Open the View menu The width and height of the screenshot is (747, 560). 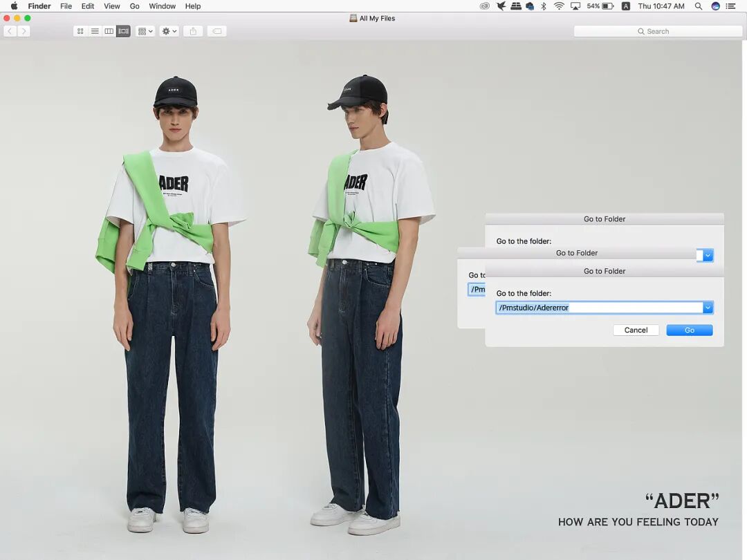112,6
